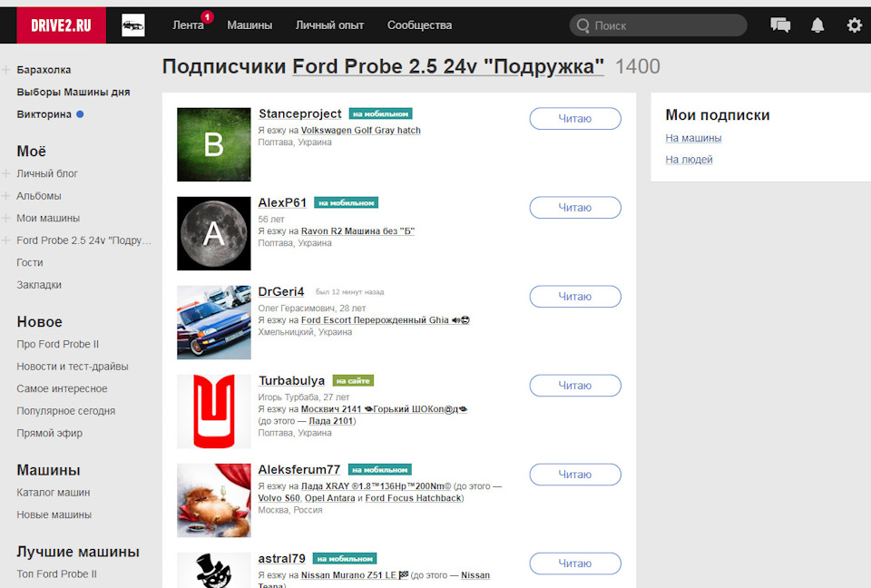The width and height of the screenshot is (871, 588).
Task: Open Новости и тест-драйвы
Action: pyautogui.click(x=73, y=367)
